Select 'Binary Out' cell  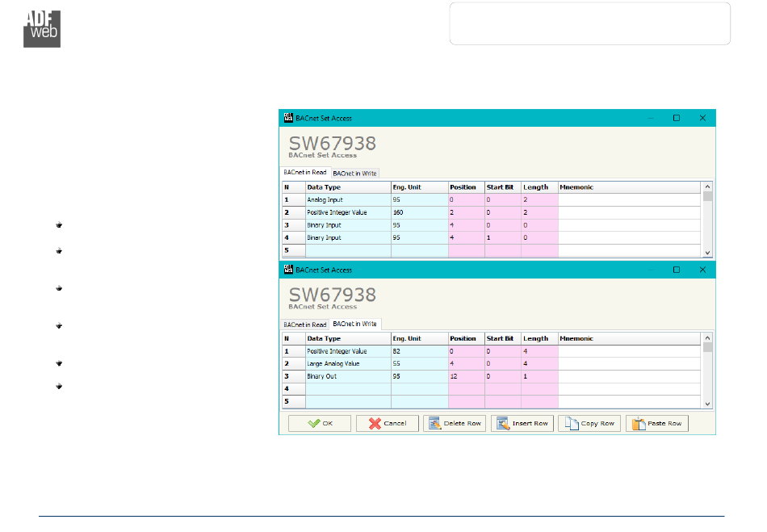(348, 376)
